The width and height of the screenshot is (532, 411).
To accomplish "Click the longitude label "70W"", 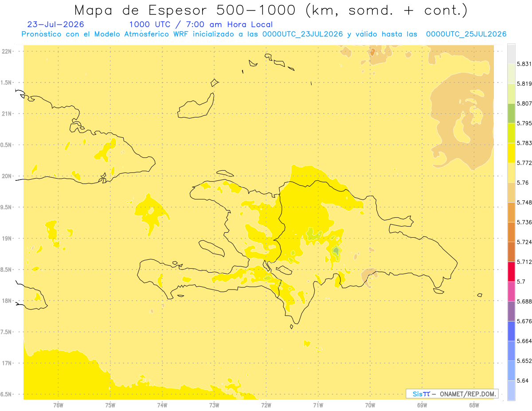I will pyautogui.click(x=370, y=405).
